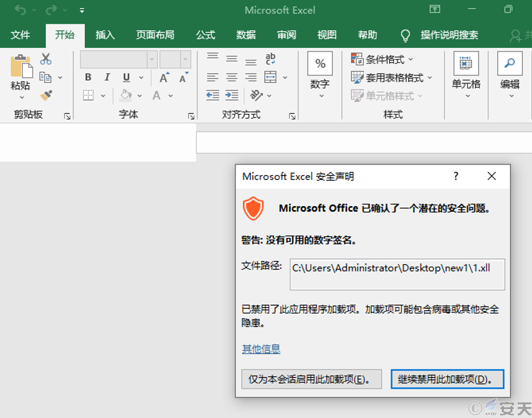Click Middle Align icon

(x=232, y=59)
